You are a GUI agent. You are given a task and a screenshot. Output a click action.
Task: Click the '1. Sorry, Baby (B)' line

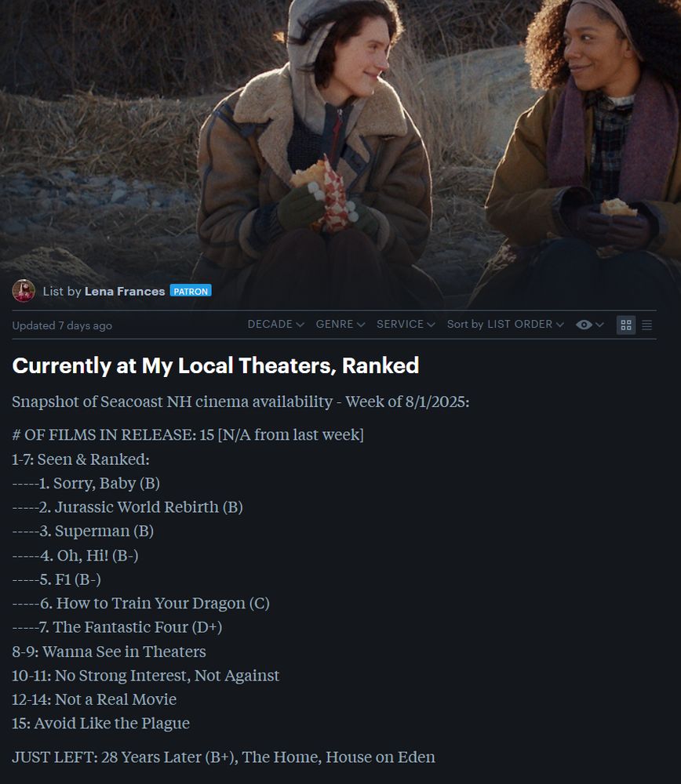click(86, 483)
